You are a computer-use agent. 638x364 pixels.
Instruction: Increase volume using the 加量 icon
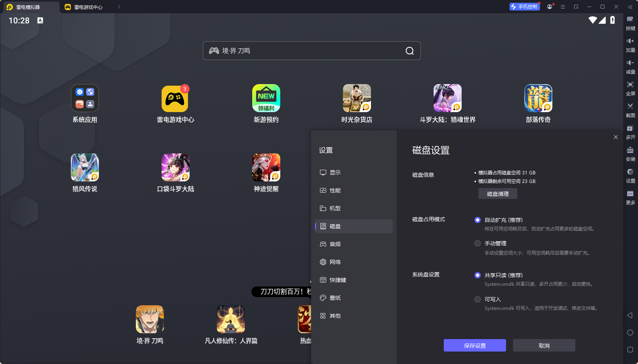631,45
